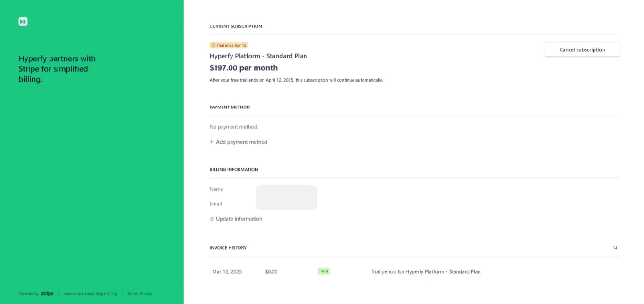Click the '$197.00 per month' price
The width and height of the screenshot is (644, 304).
pyautogui.click(x=244, y=68)
